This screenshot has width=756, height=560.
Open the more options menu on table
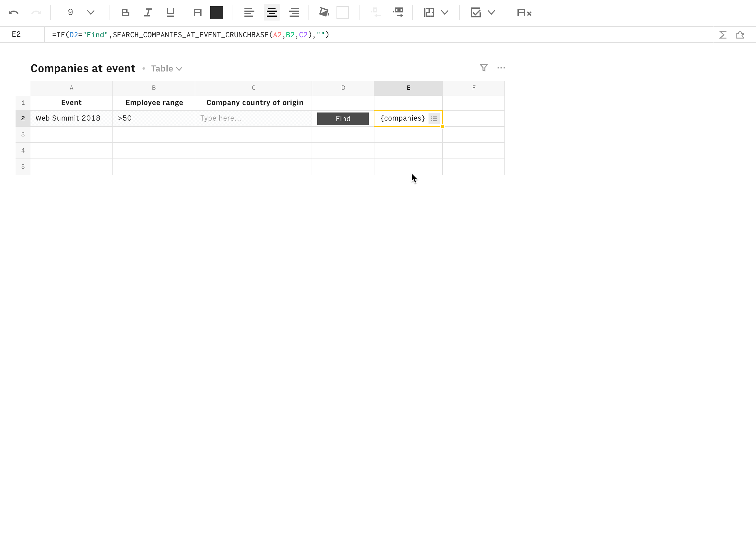[x=501, y=68]
